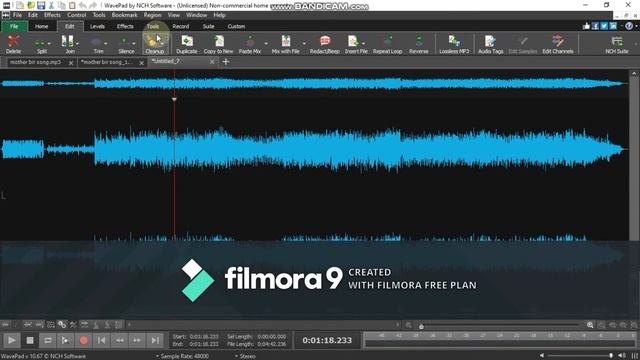Select the Paste Mix tool
640x360 pixels.
[x=250, y=44]
